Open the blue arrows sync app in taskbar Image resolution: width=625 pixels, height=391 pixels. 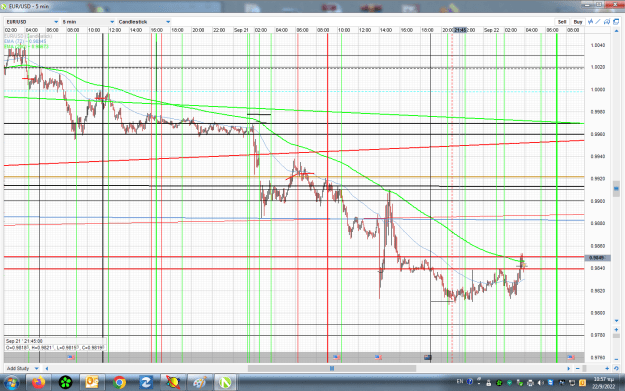tap(145, 383)
